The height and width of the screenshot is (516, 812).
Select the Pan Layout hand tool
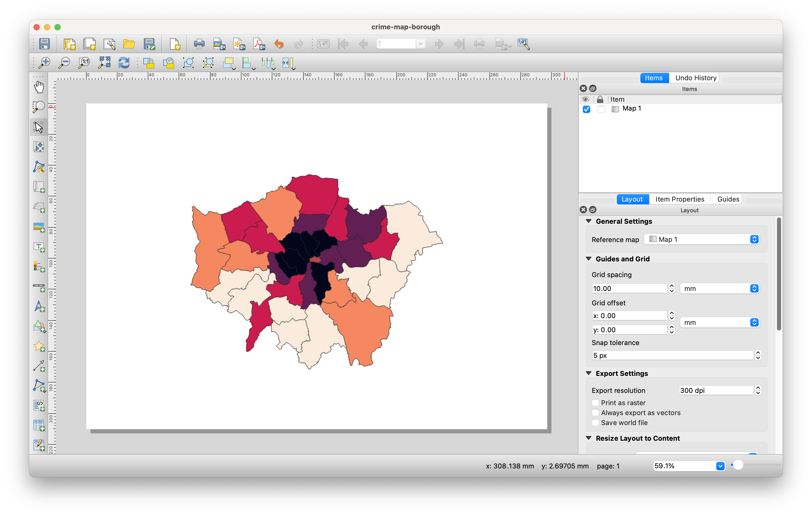tap(39, 87)
